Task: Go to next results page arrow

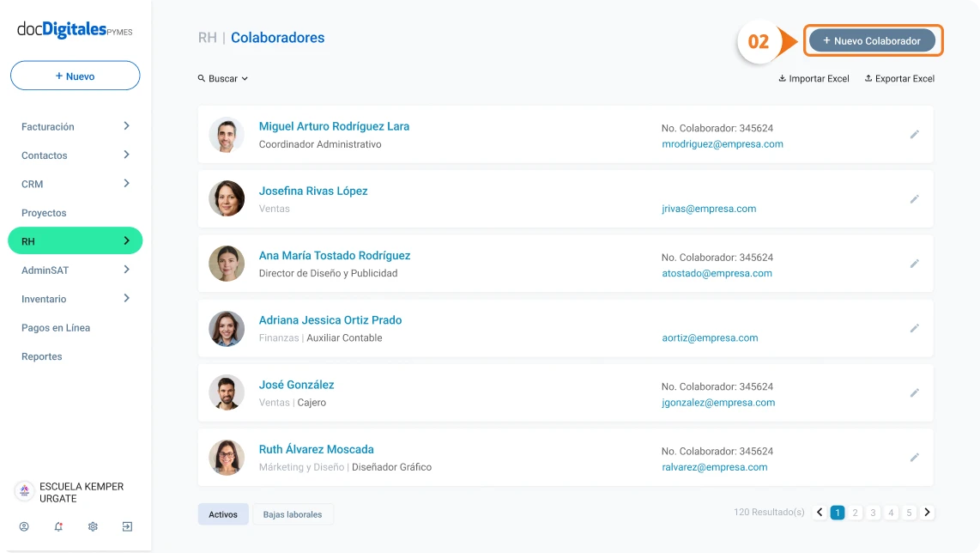Action: [x=927, y=513]
